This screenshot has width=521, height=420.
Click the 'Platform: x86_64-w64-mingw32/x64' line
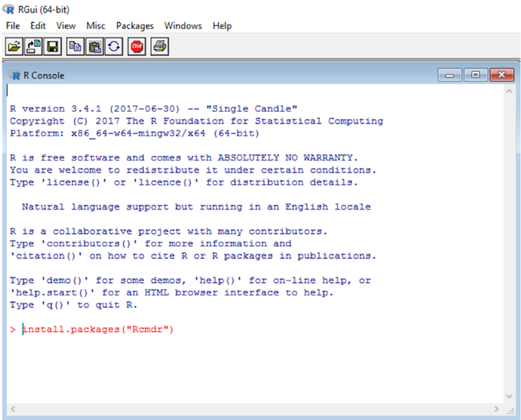pos(134,133)
